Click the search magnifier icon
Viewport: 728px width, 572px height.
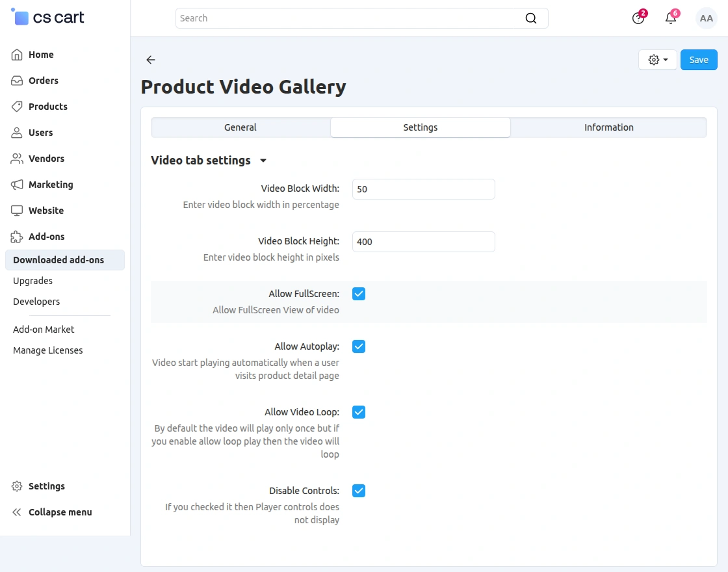click(x=530, y=18)
